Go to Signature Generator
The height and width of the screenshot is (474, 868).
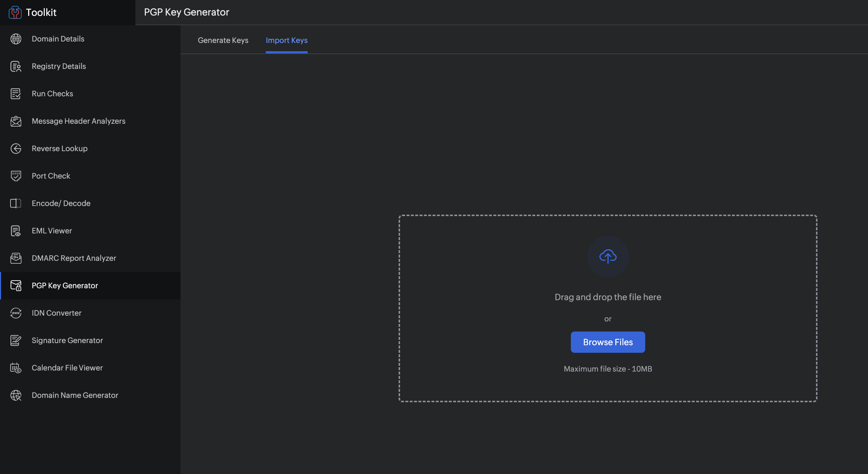pos(67,341)
